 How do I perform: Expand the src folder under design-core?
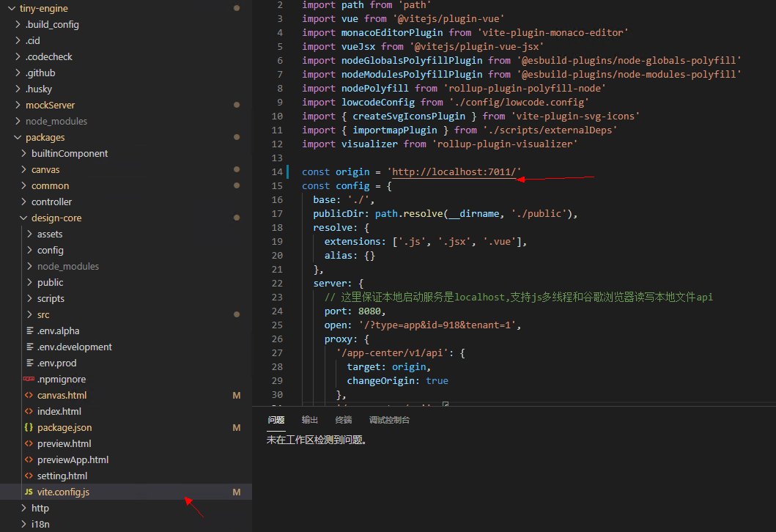tap(29, 315)
